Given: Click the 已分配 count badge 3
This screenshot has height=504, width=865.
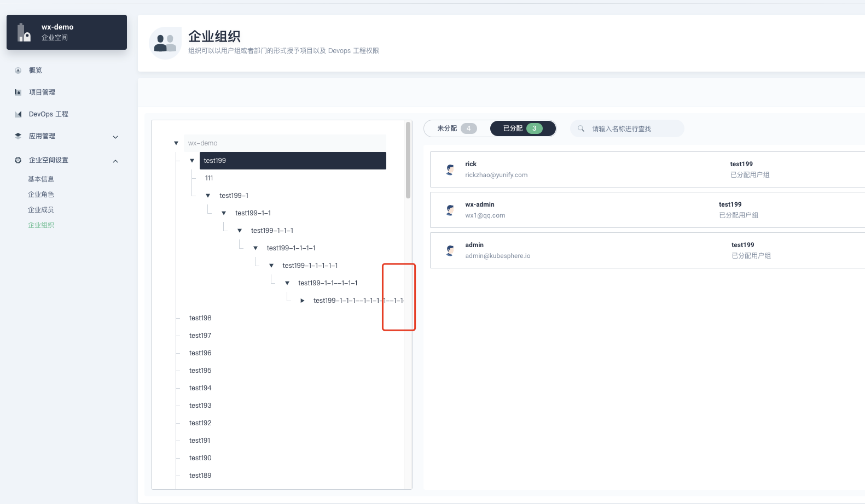Looking at the screenshot, I should click(535, 128).
